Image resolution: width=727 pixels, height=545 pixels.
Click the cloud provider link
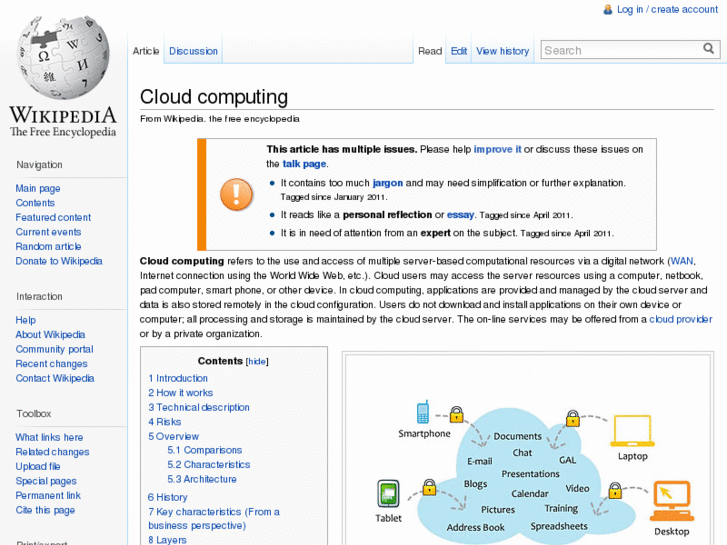(x=680, y=319)
